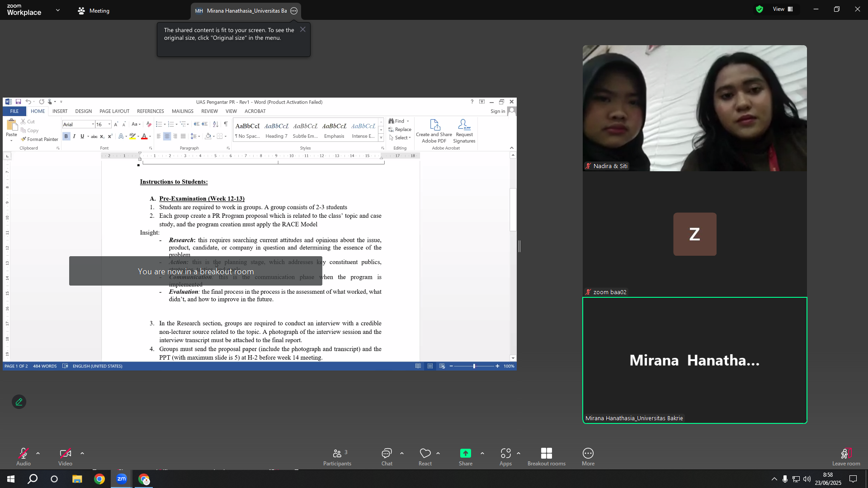The image size is (868, 488).
Task: Adjust the Word zoom slider
Action: (474, 366)
